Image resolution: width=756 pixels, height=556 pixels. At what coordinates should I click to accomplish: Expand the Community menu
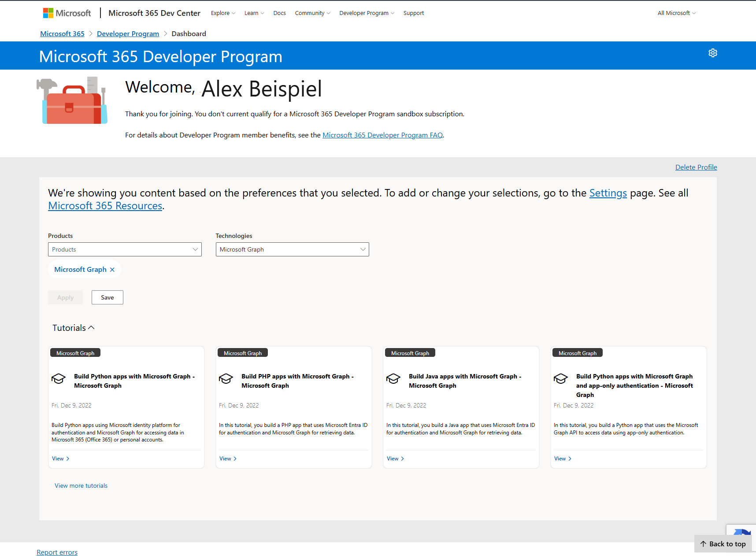(312, 13)
